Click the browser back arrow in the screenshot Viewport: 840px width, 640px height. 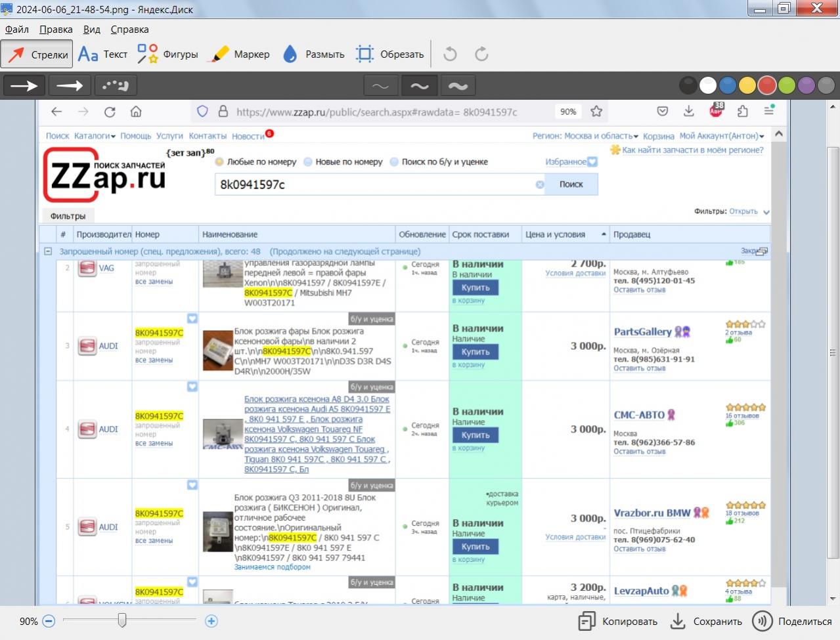pos(56,112)
